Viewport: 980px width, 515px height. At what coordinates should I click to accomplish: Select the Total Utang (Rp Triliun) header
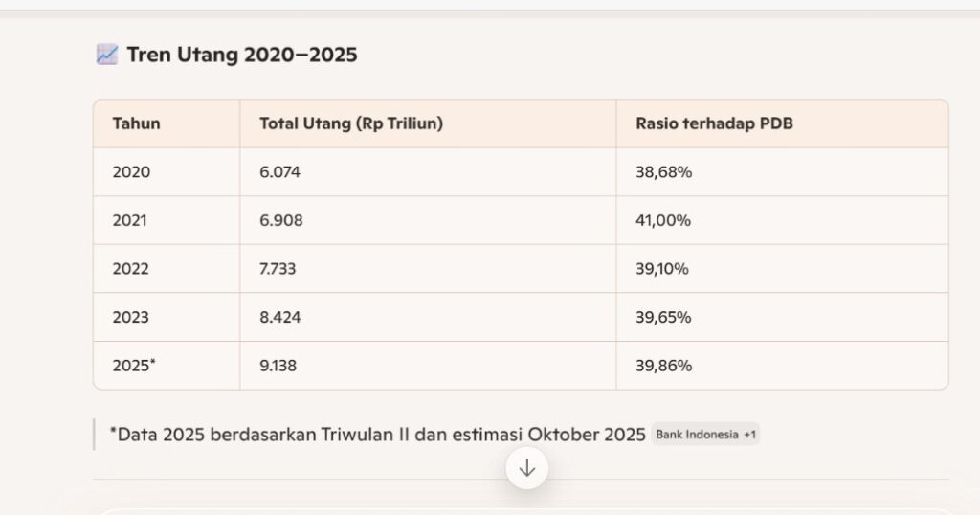(350, 123)
